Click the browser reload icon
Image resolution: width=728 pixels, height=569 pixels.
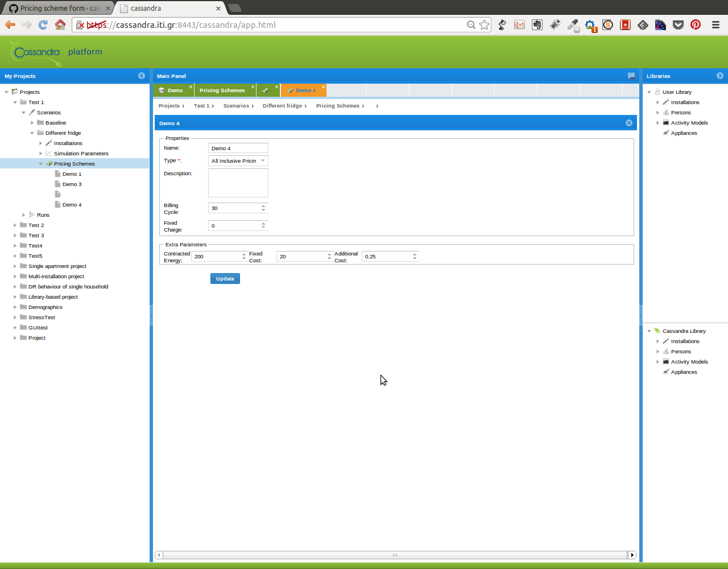click(x=43, y=24)
